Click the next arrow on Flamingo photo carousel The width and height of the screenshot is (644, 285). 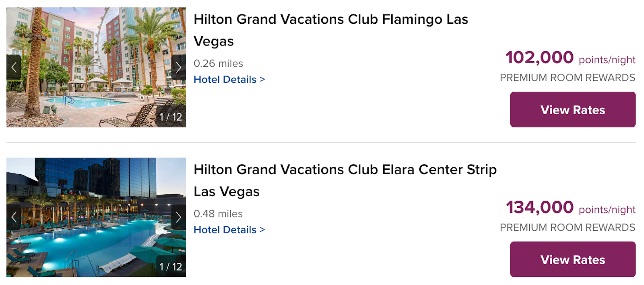pos(179,67)
